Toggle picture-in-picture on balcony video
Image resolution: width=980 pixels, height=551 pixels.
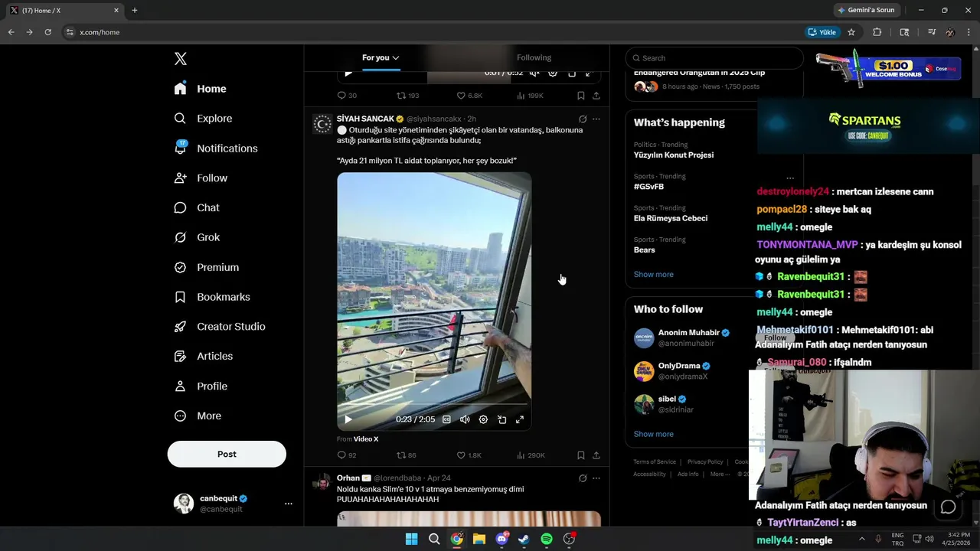[501, 419]
